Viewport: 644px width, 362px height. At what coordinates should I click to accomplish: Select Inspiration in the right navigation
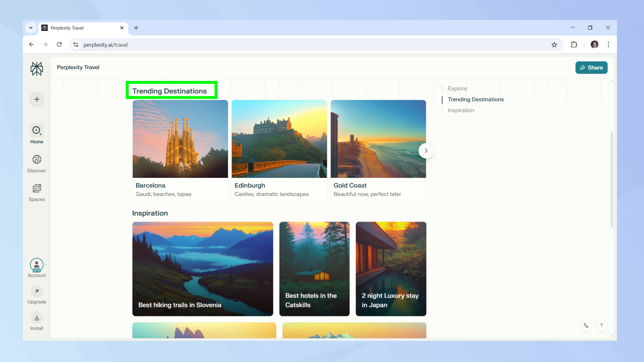pos(461,110)
